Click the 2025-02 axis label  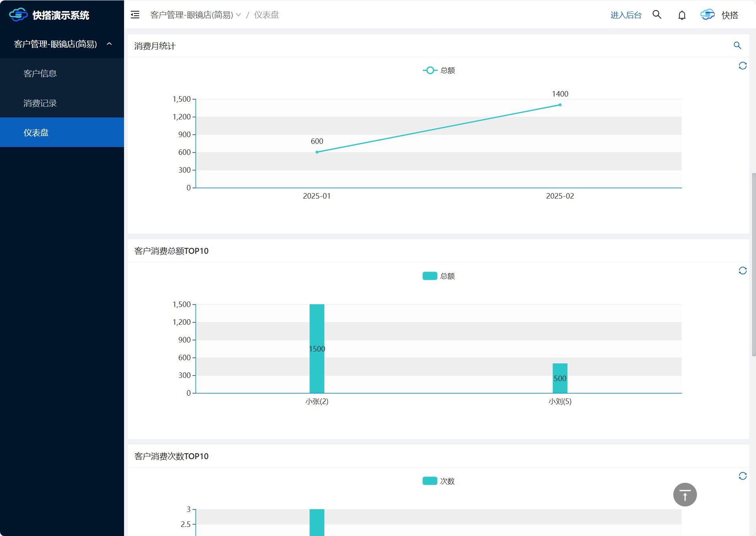[x=560, y=196]
